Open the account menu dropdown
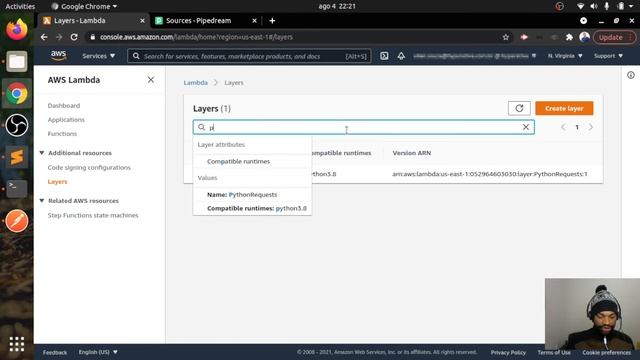Viewport: 640px width, 360px height. tap(474, 56)
